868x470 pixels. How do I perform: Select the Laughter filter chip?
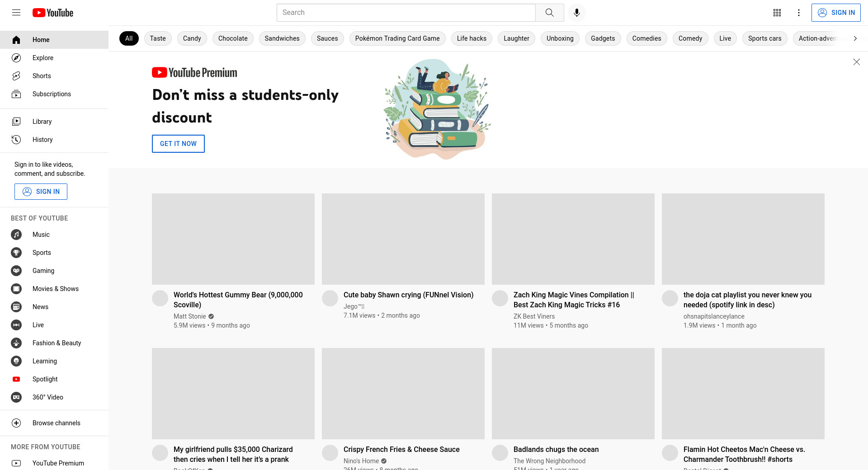coord(516,38)
